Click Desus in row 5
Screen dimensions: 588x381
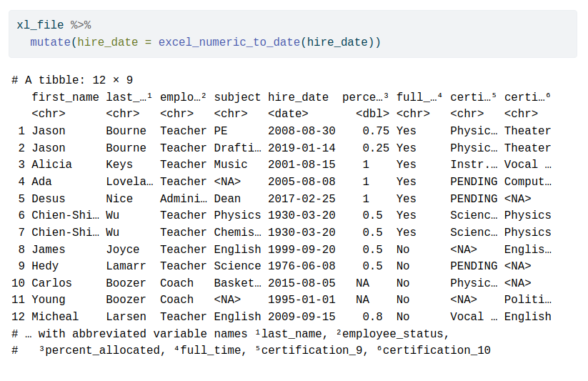point(49,199)
